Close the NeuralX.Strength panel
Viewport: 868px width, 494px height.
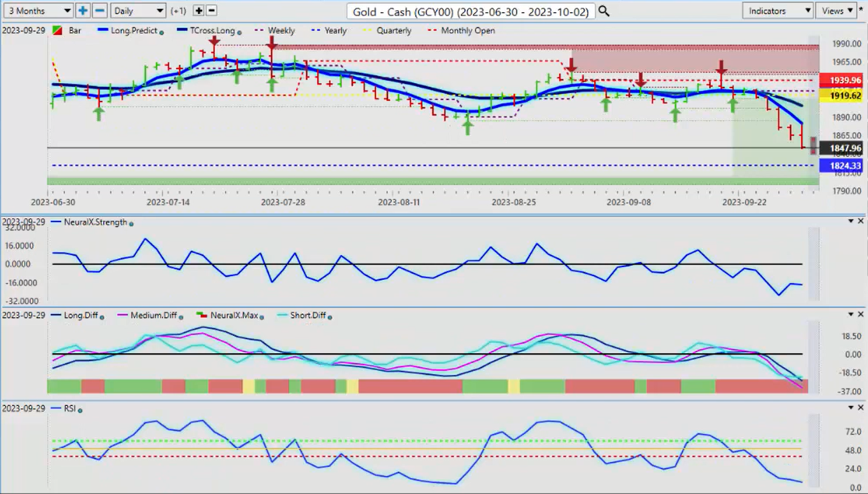click(x=860, y=222)
